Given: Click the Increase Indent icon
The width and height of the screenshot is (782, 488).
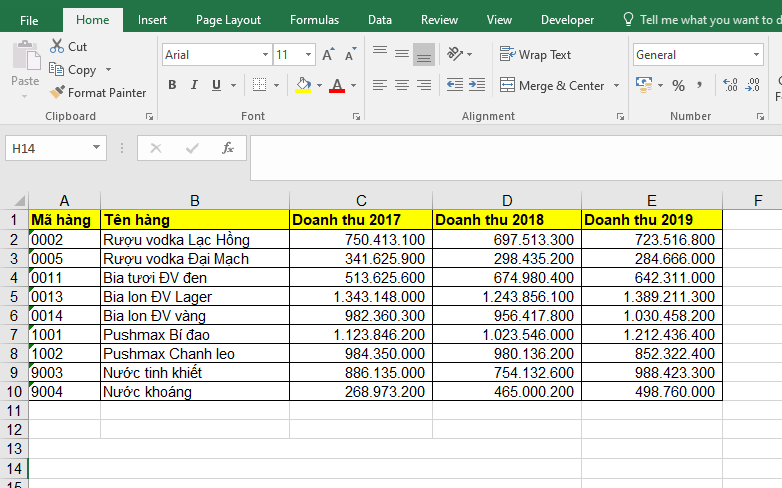Looking at the screenshot, I should click(476, 85).
